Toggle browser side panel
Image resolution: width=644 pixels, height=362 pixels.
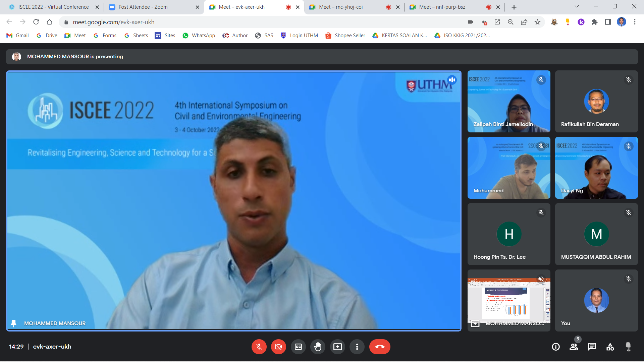point(608,22)
